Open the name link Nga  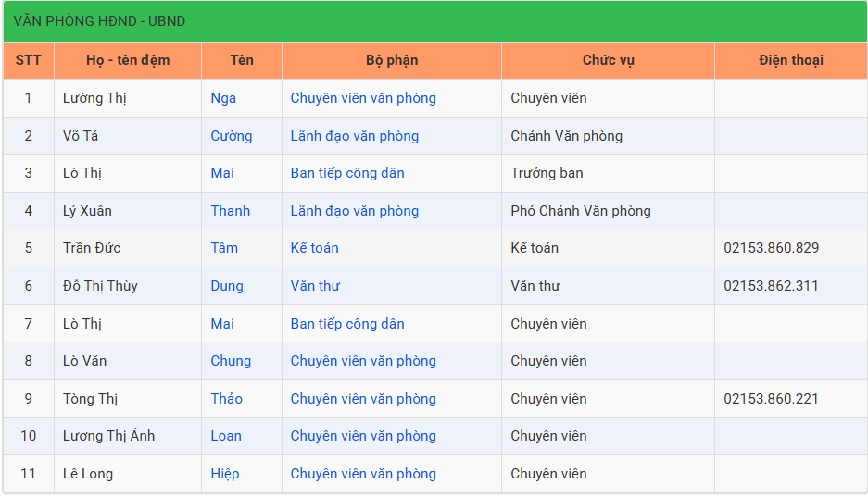pos(223,98)
